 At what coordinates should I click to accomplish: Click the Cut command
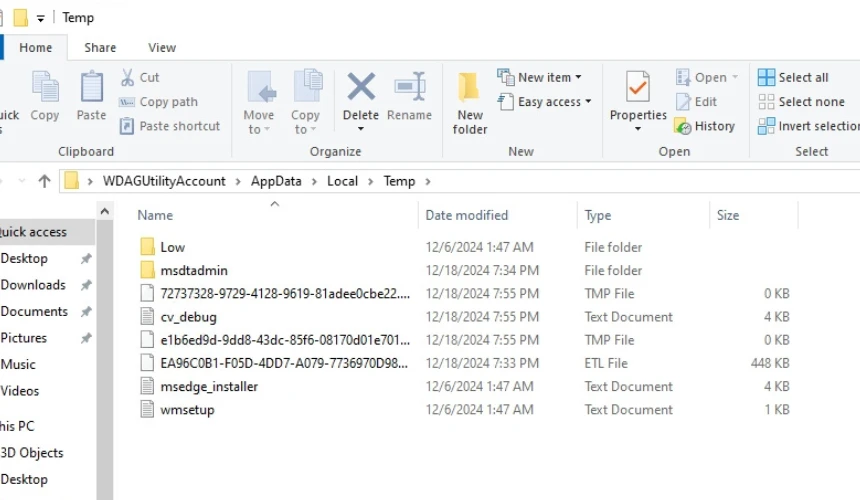pyautogui.click(x=140, y=77)
